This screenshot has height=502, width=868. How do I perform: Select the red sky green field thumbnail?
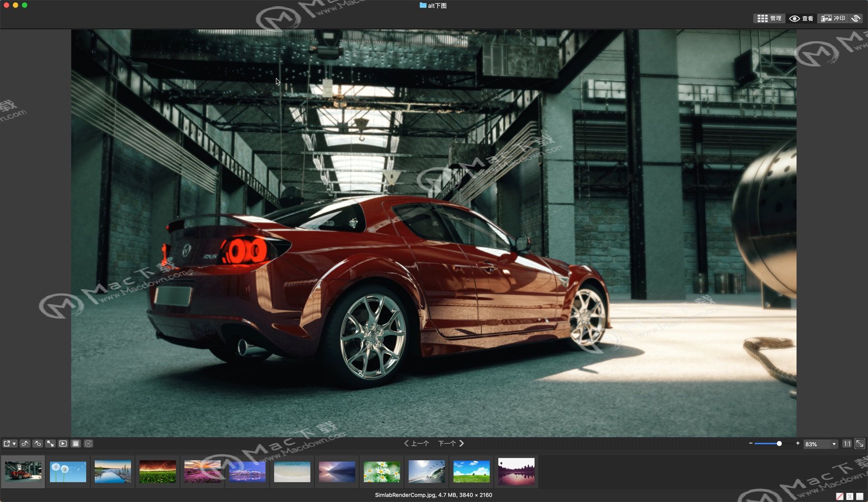(158, 472)
